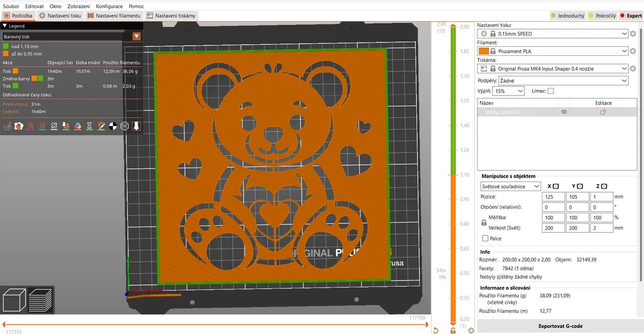Toggle the retractions display icon

pyautogui.click(x=30, y=126)
